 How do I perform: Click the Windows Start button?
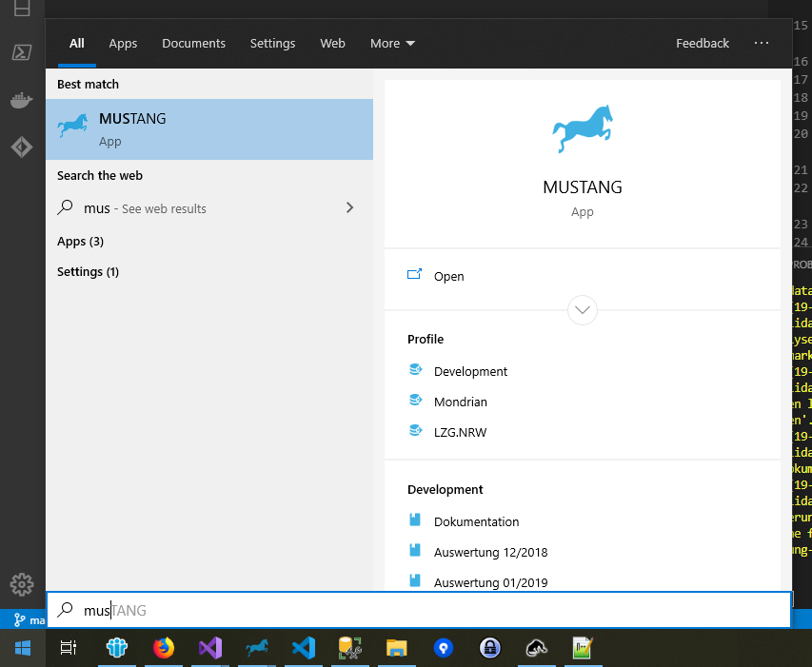point(23,648)
